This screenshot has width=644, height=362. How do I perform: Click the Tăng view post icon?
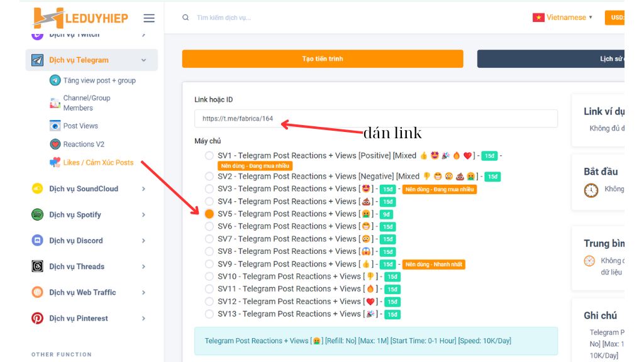(55, 80)
